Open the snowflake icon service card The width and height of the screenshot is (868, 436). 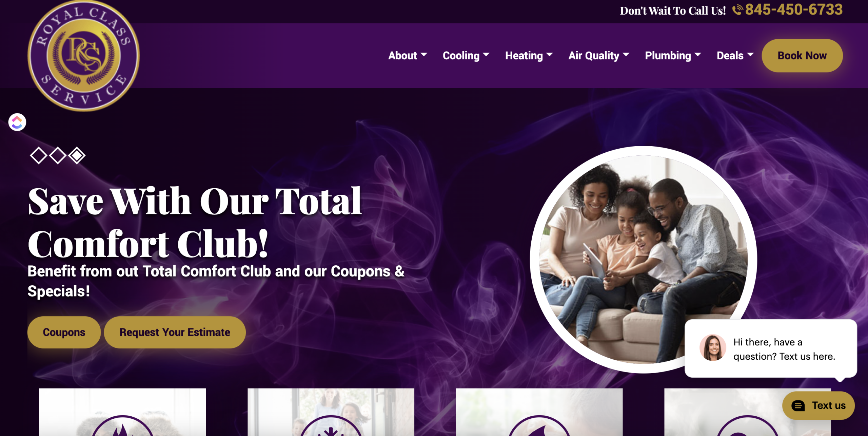coord(331,412)
